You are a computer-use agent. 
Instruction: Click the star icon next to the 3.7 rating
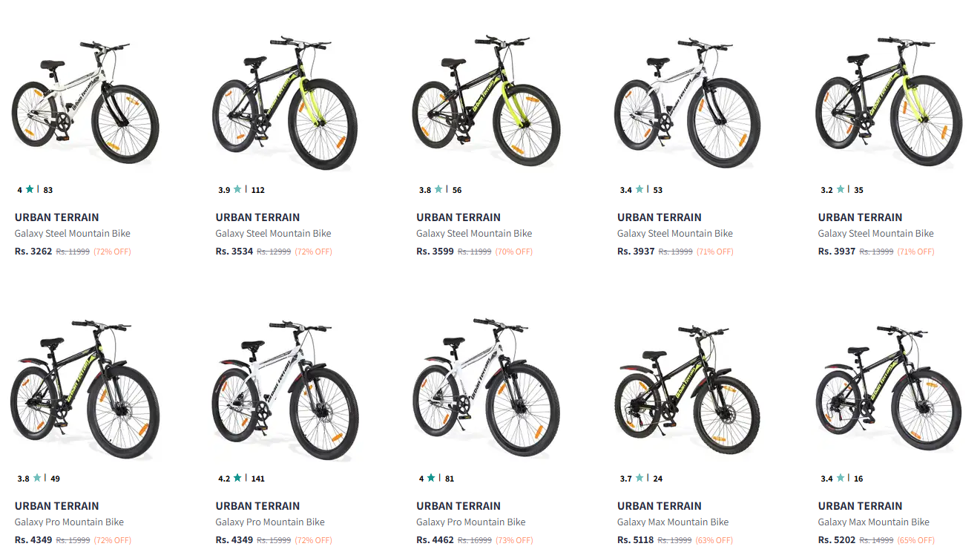639,478
